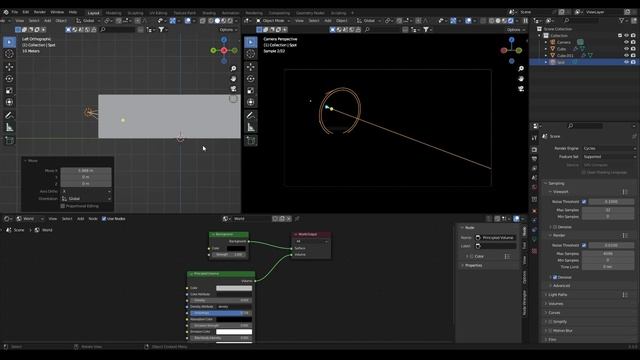Viewport: 640px width, 360px height.
Task: Disable render Denoise checkbox
Action: (x=555, y=277)
